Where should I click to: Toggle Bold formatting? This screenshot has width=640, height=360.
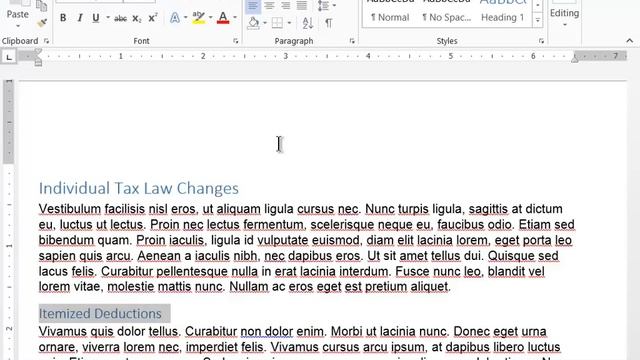pos(63,18)
